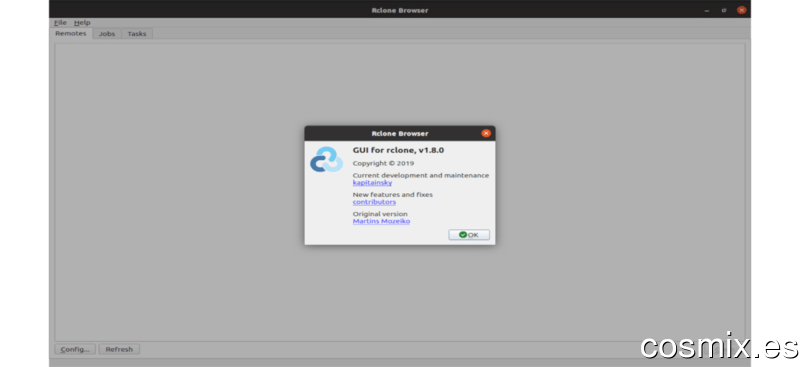800x367 pixels.
Task: Open the contributors link
Action: coord(374,202)
